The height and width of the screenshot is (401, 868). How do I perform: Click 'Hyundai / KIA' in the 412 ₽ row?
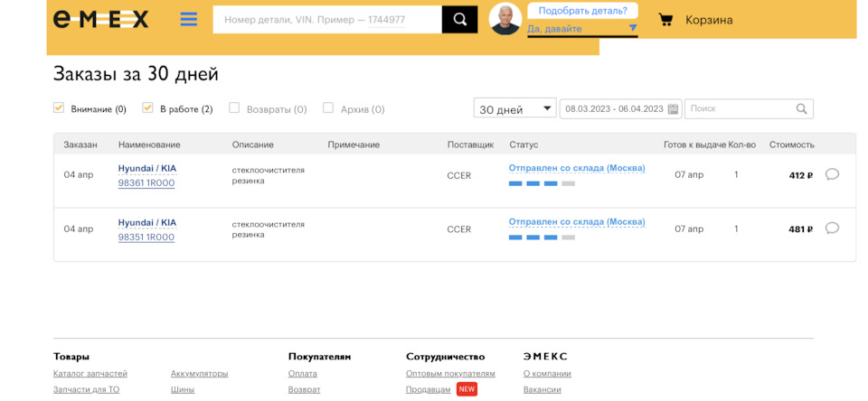[x=147, y=169]
